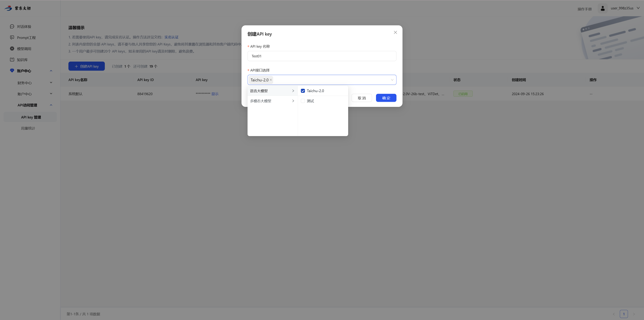Close the 创建API key dialog
This screenshot has width=644, height=320.
(395, 33)
